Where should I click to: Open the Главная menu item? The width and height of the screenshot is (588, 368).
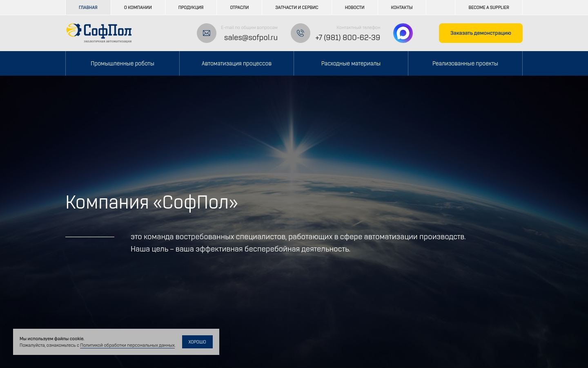[88, 7]
